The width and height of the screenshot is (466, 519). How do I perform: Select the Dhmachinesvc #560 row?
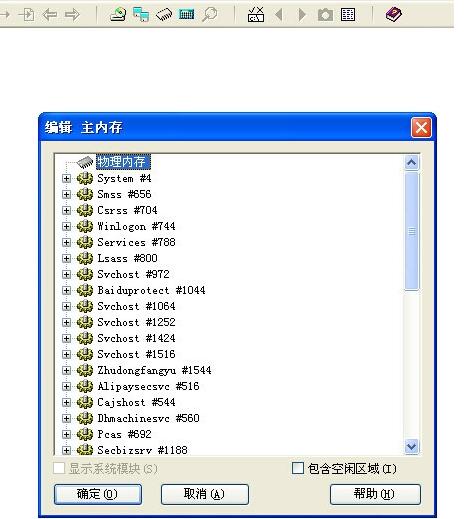click(148, 418)
